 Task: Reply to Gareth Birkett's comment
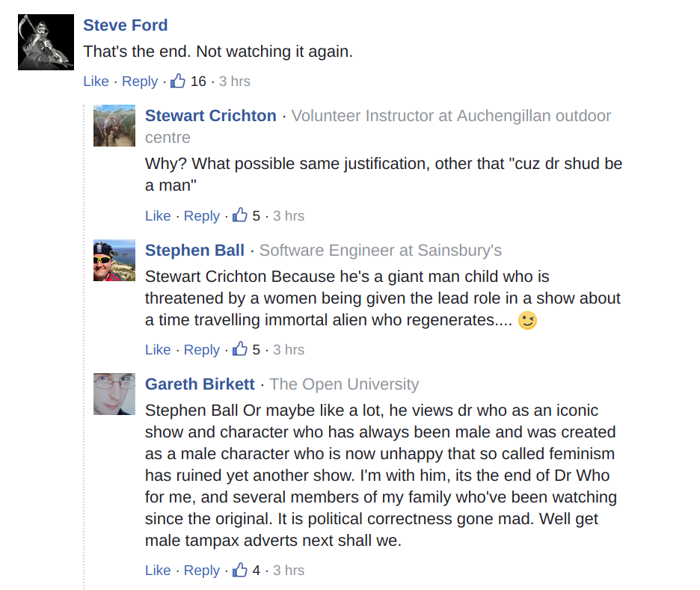(x=202, y=571)
